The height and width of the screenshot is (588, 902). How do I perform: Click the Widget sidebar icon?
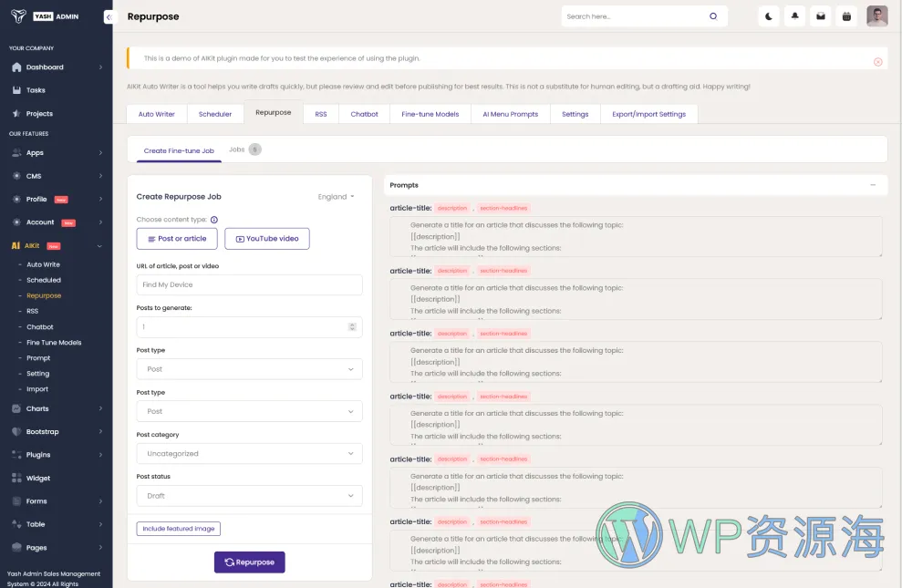click(x=16, y=479)
